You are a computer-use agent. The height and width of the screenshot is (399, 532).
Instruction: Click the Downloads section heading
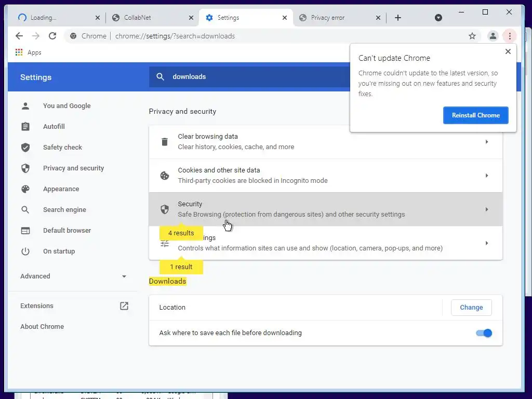pyautogui.click(x=168, y=281)
